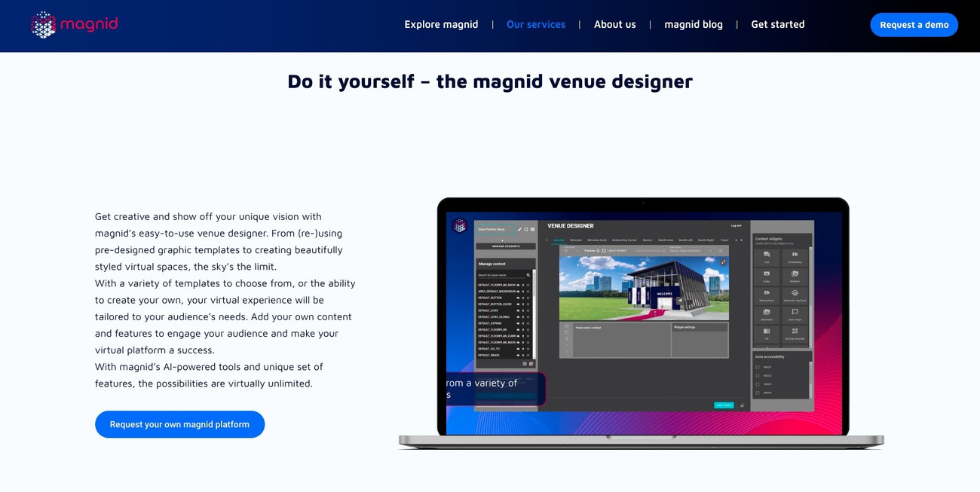Select the Open widget tile
The height and width of the screenshot is (492, 980).
click(795, 315)
